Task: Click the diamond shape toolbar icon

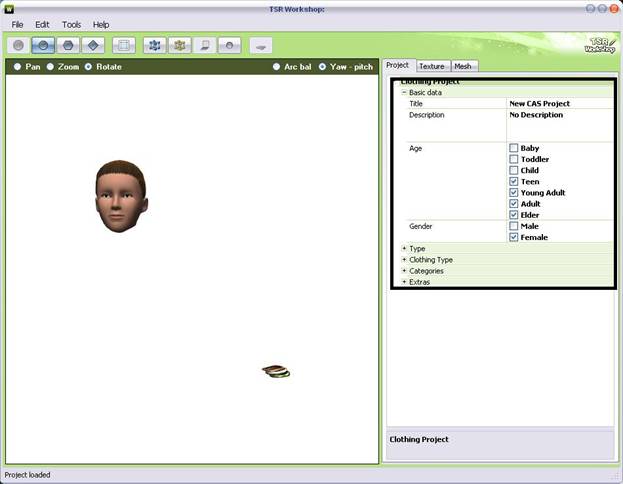Action: pos(93,45)
